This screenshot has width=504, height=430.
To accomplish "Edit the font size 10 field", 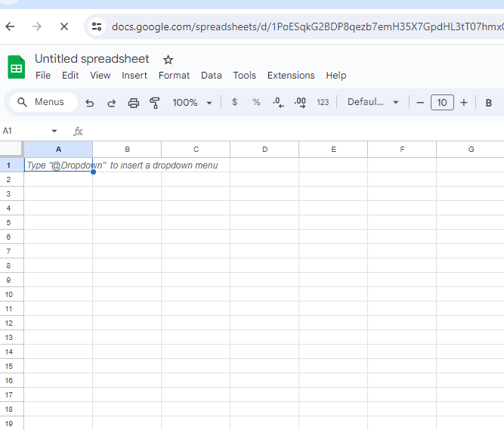I will point(442,103).
